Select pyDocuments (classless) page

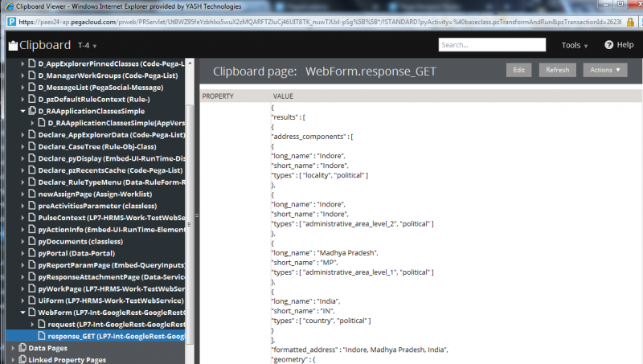(80, 241)
